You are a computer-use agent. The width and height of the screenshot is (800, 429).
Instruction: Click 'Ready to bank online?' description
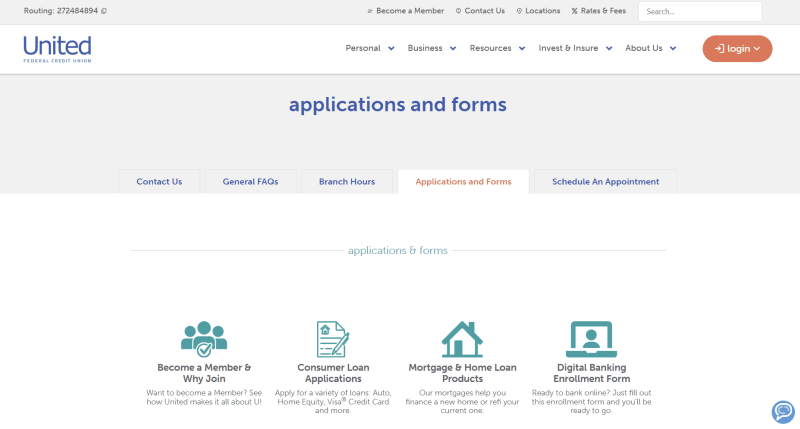[x=591, y=401]
